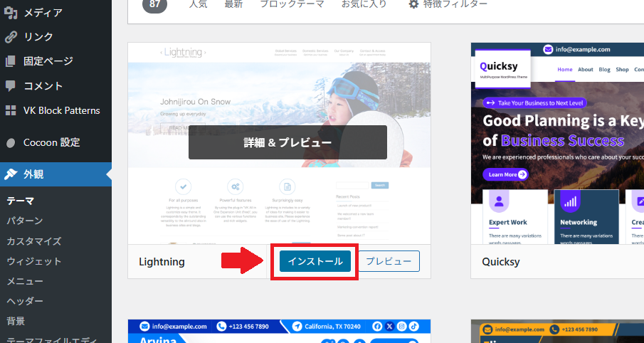Install the Lightning theme
This screenshot has width=644, height=343.
[x=315, y=261]
